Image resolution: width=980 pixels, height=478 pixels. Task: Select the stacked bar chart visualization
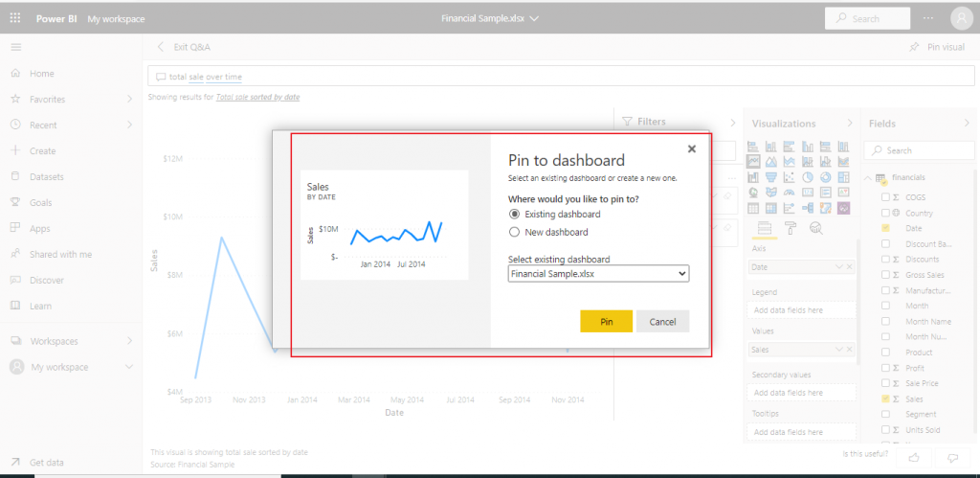[x=753, y=147]
